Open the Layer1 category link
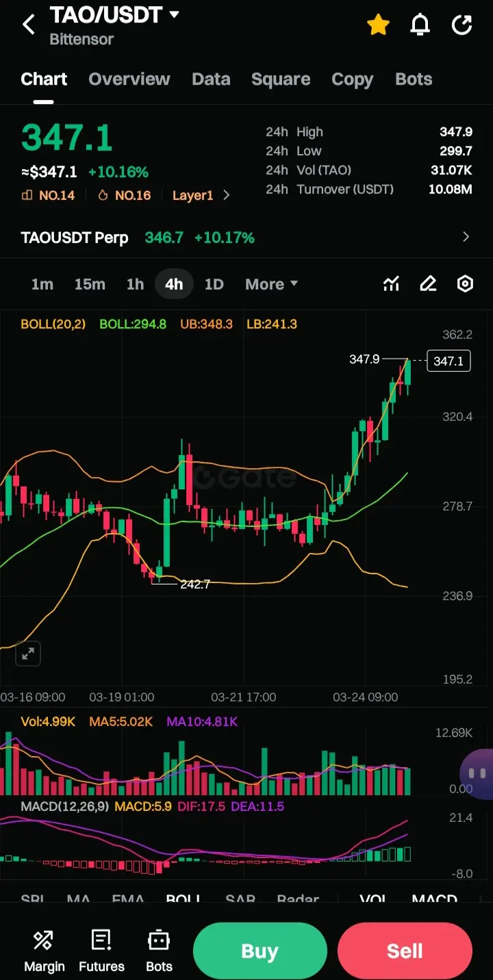493x980 pixels. 192,196
